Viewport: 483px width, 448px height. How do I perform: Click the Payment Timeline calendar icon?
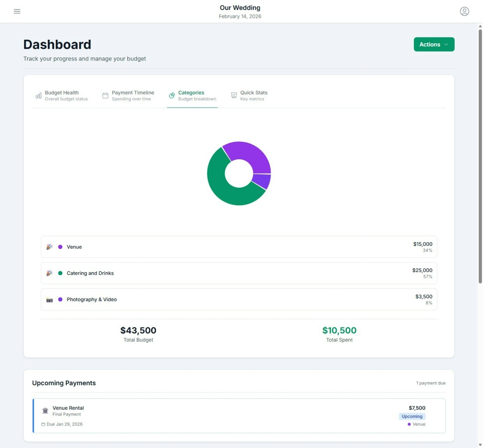105,95
